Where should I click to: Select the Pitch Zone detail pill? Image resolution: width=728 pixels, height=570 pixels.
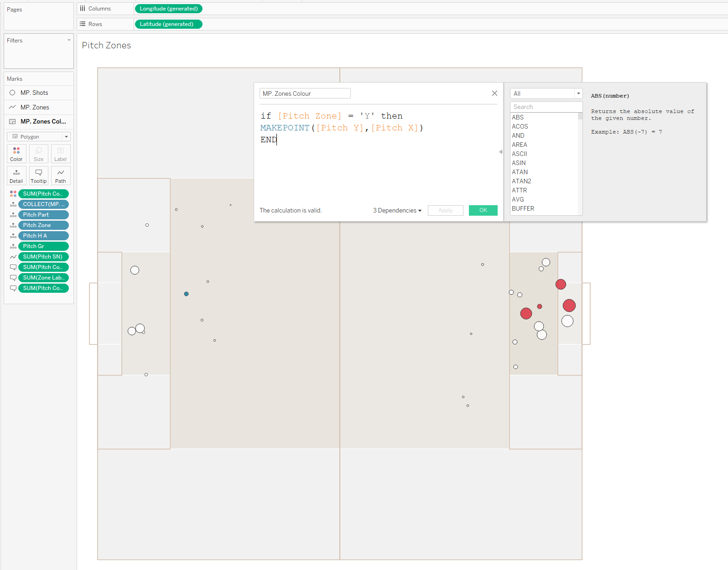click(43, 225)
